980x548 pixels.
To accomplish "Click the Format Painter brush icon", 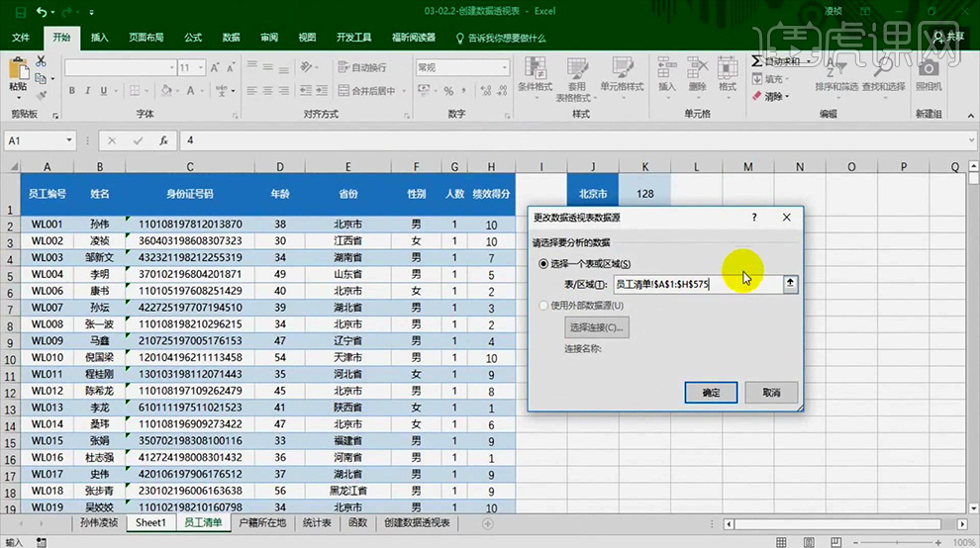I will click(x=42, y=96).
